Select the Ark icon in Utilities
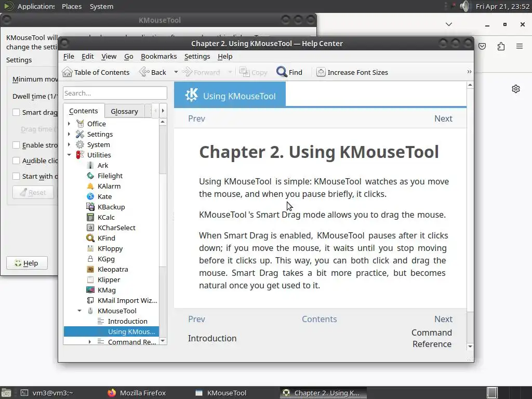This screenshot has width=532, height=399. [x=90, y=166]
